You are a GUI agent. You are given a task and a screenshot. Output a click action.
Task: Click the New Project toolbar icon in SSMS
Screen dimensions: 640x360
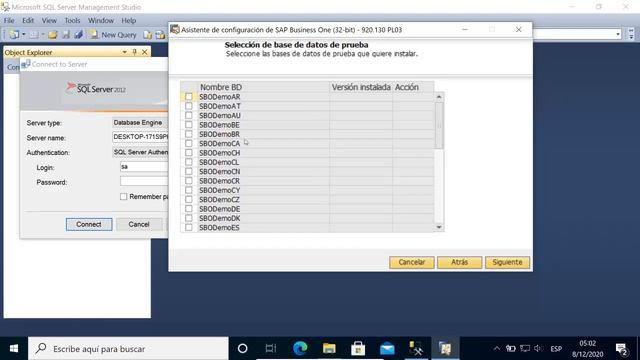(14, 35)
